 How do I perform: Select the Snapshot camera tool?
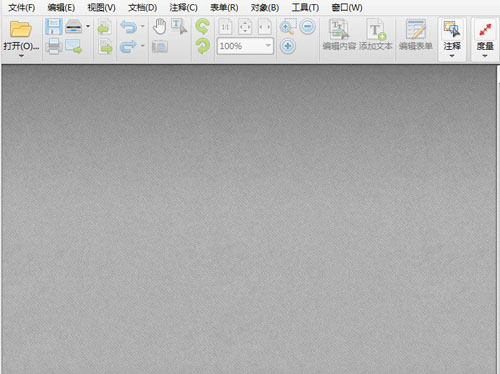coord(160,46)
